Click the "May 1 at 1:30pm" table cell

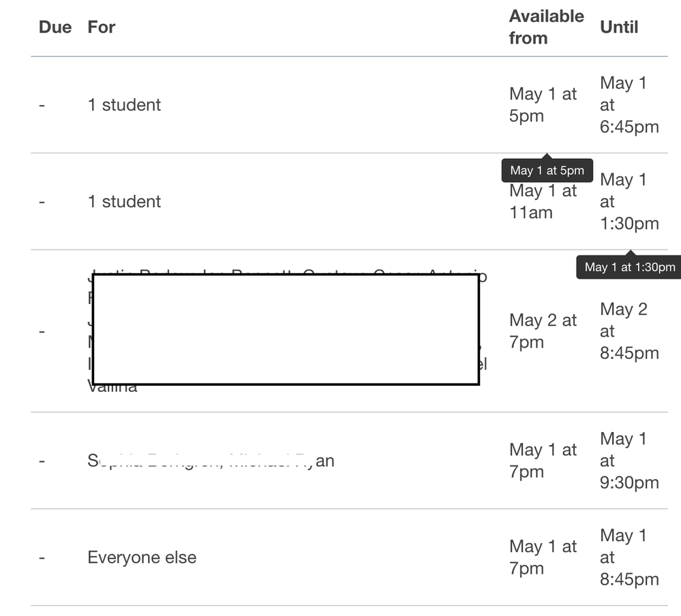[x=629, y=202]
